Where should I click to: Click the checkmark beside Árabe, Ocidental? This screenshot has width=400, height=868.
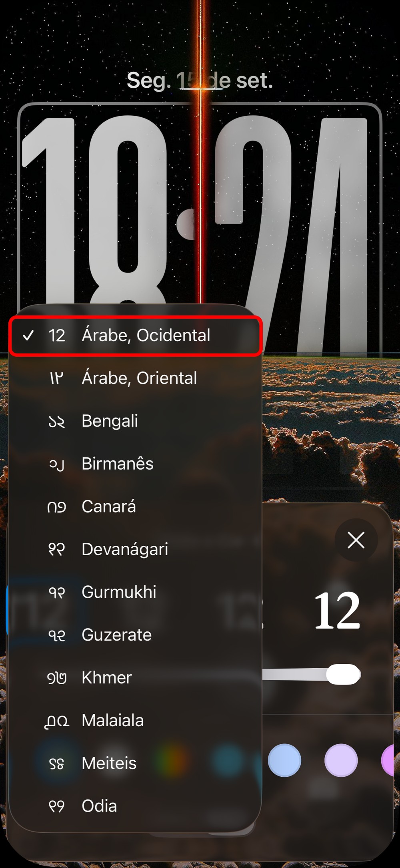[28, 336]
